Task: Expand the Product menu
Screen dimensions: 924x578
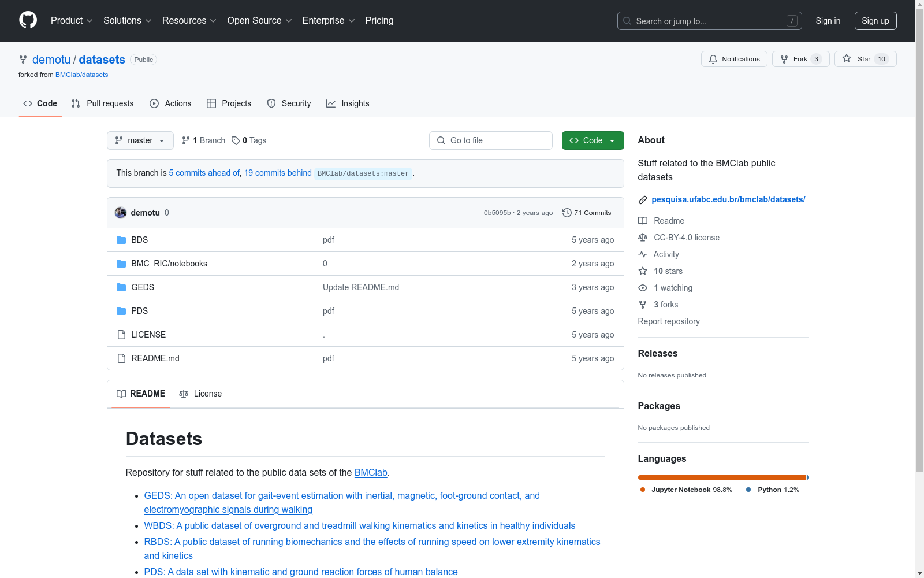Action: tap(72, 21)
